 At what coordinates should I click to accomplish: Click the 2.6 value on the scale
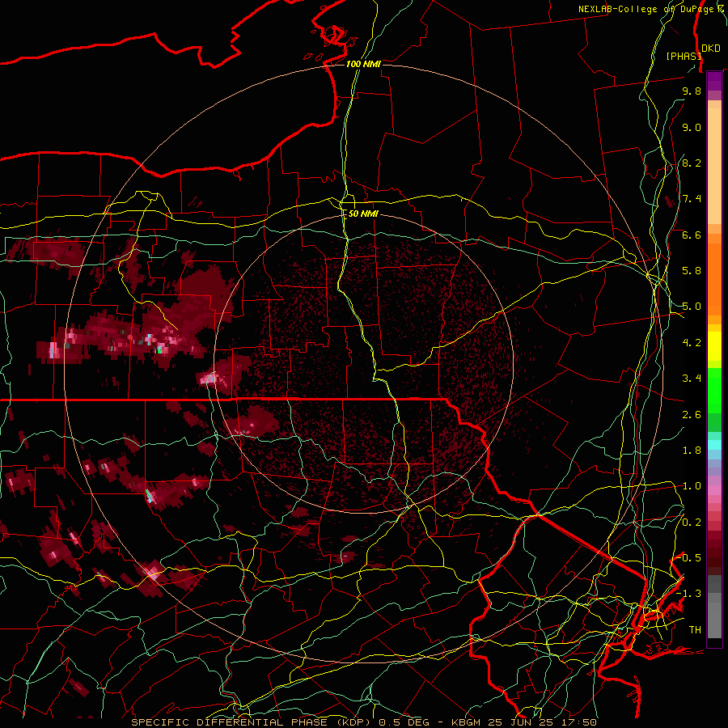pyautogui.click(x=692, y=415)
